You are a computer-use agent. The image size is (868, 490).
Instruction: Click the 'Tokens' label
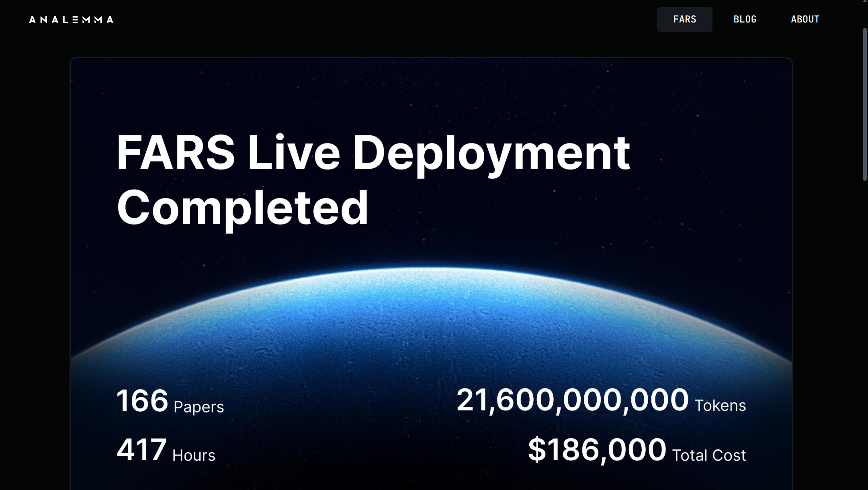(720, 406)
